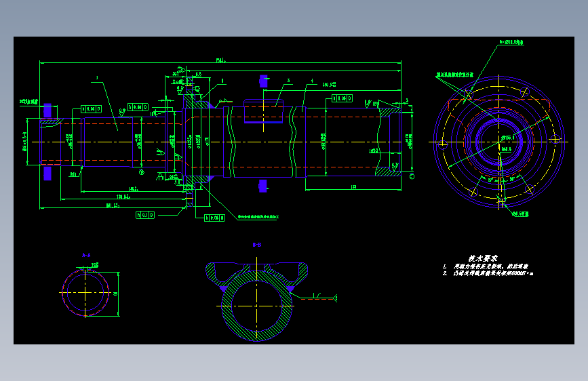Click the A-A section view label
This screenshot has width=588, height=381.
coord(86,255)
